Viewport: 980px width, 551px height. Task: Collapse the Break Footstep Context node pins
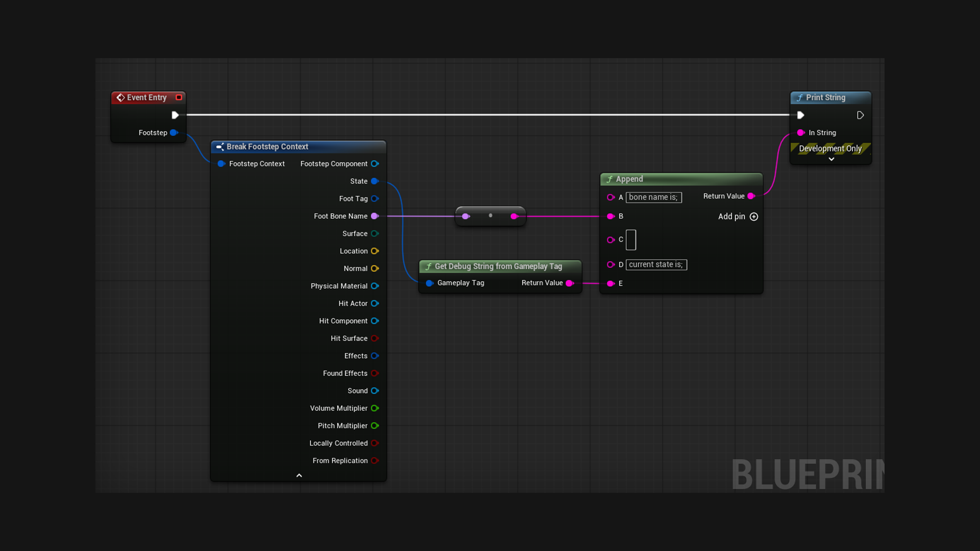(x=299, y=475)
